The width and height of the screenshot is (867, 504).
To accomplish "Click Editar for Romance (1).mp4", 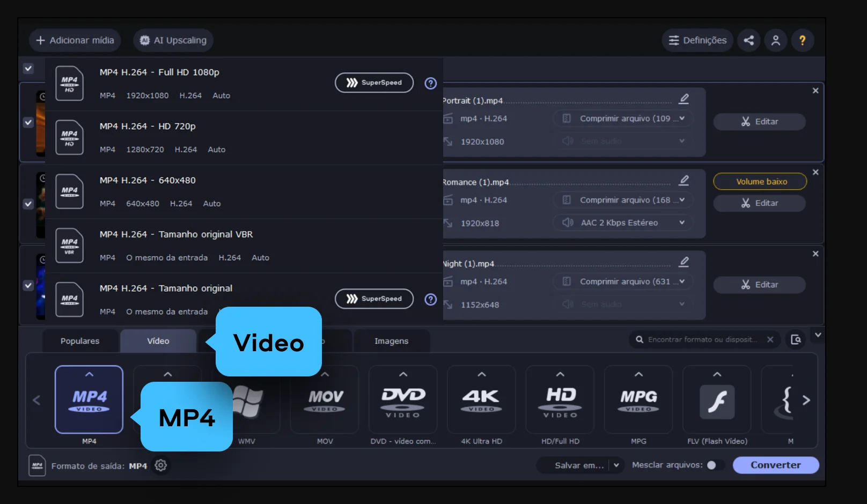I will (x=759, y=203).
